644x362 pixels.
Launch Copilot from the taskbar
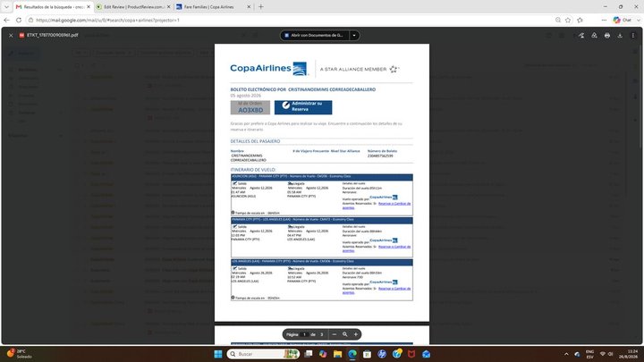323,354
